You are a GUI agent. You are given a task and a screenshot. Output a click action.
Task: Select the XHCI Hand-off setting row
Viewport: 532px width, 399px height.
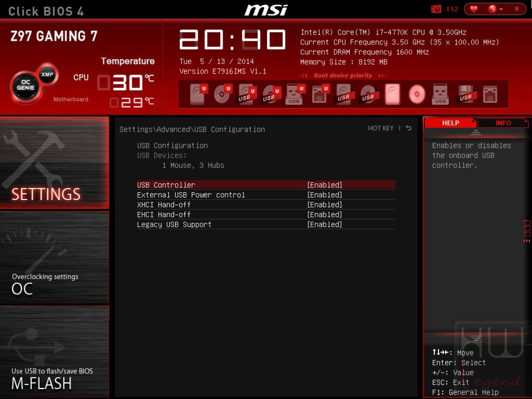tap(266, 205)
